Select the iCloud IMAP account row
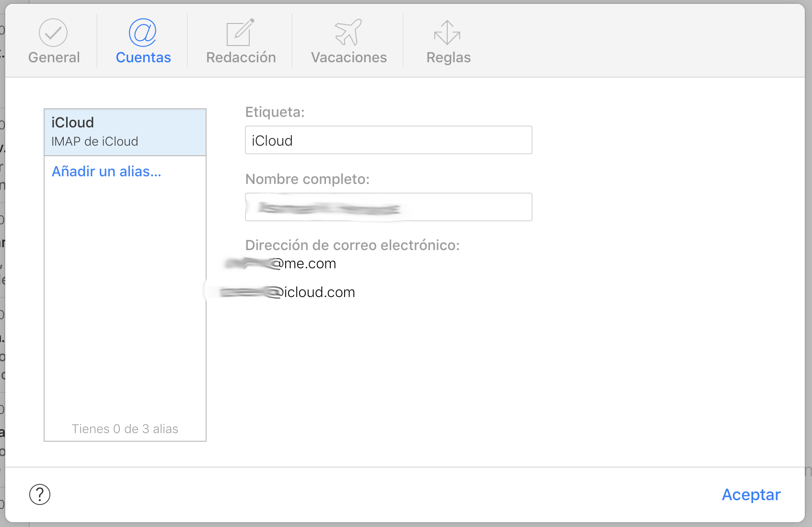 (125, 132)
